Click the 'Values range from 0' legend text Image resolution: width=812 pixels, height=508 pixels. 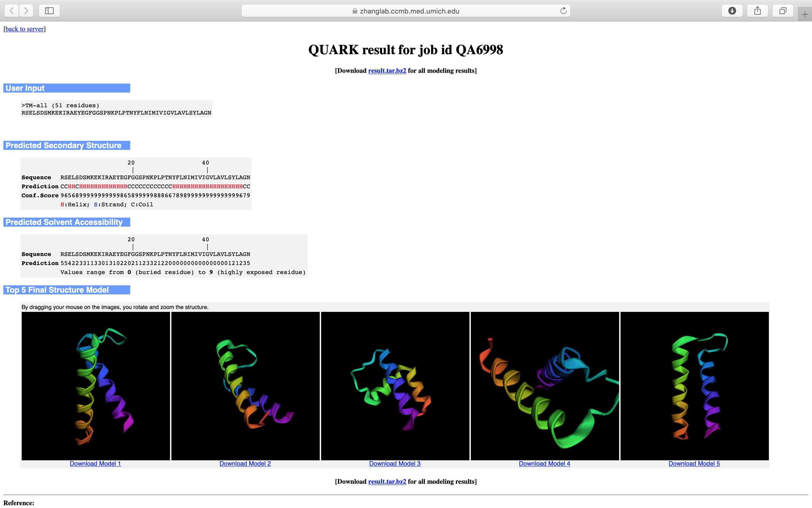(x=183, y=272)
